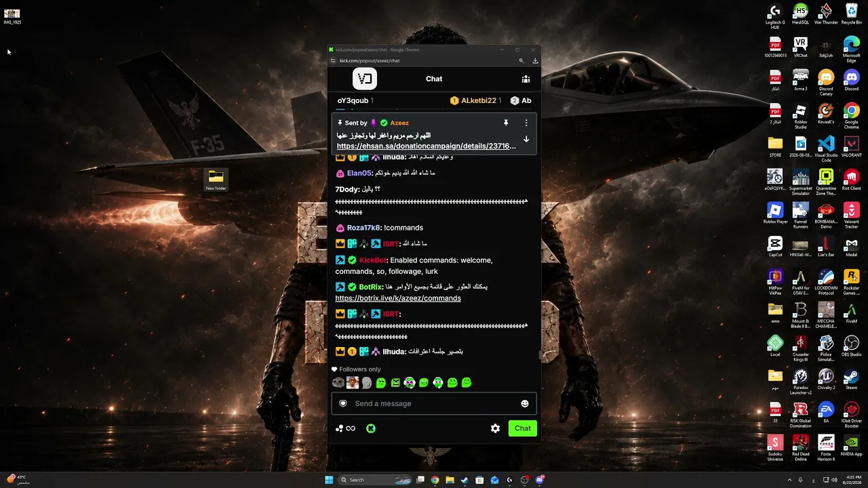Click the Azeez channel logo in chat header

pos(365,79)
